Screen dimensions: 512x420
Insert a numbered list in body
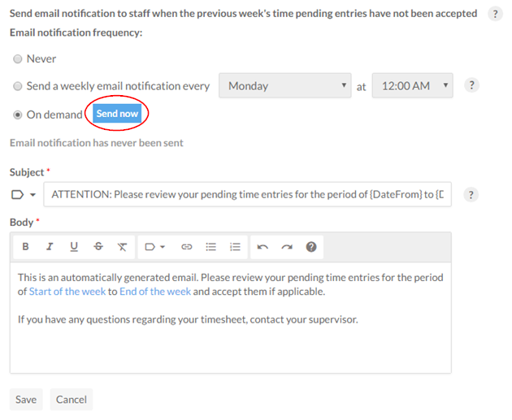coord(235,246)
